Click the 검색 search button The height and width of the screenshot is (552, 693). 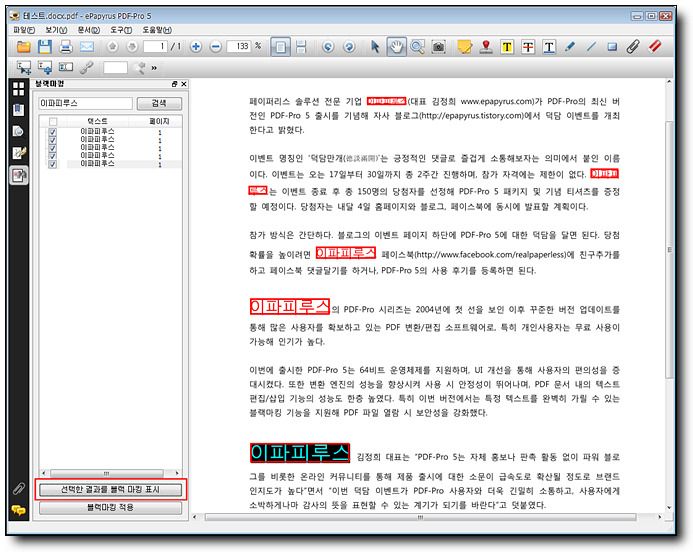pos(159,103)
